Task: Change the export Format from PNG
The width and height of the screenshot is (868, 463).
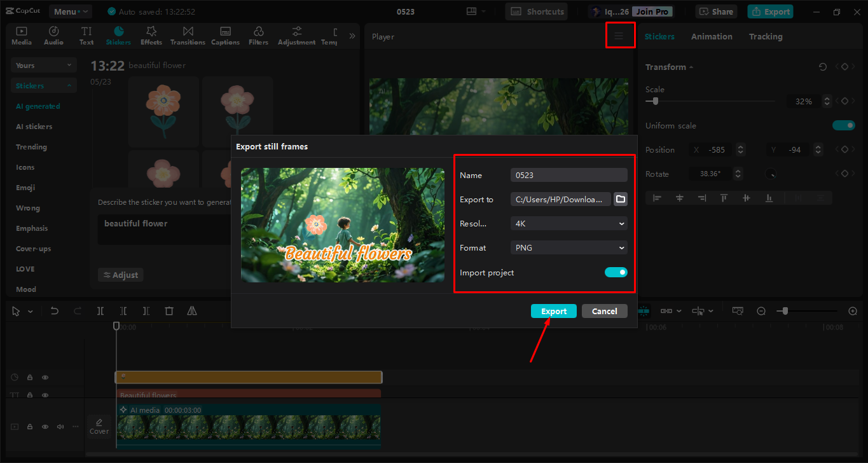Action: [568, 247]
